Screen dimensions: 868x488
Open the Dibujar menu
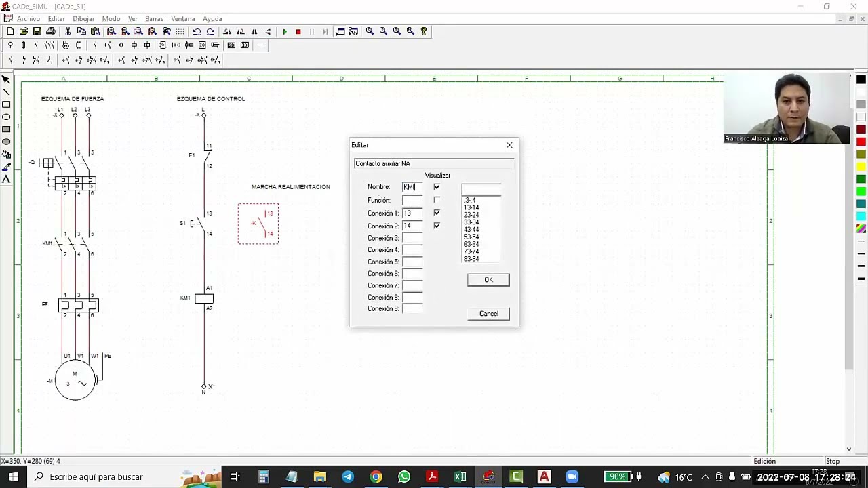(83, 19)
